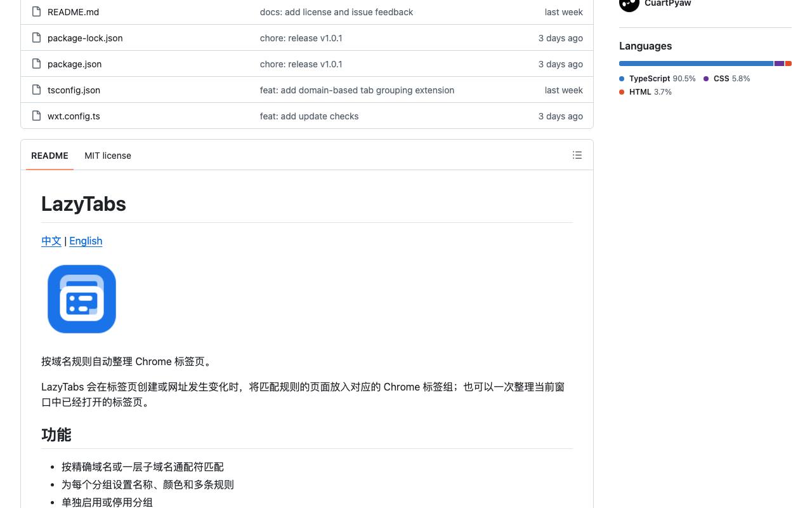Open commit 'feat: add update checks'
This screenshot has width=812, height=508.
[x=309, y=116]
